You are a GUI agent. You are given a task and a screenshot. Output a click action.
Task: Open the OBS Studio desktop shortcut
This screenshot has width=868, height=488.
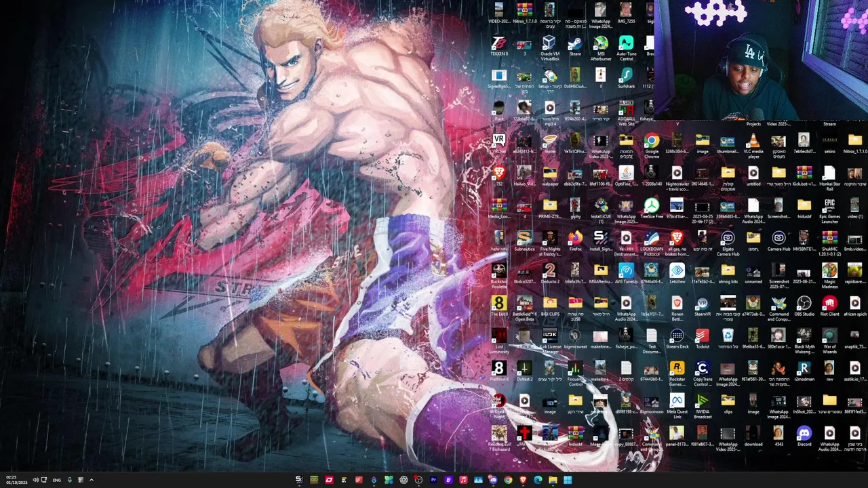804,304
